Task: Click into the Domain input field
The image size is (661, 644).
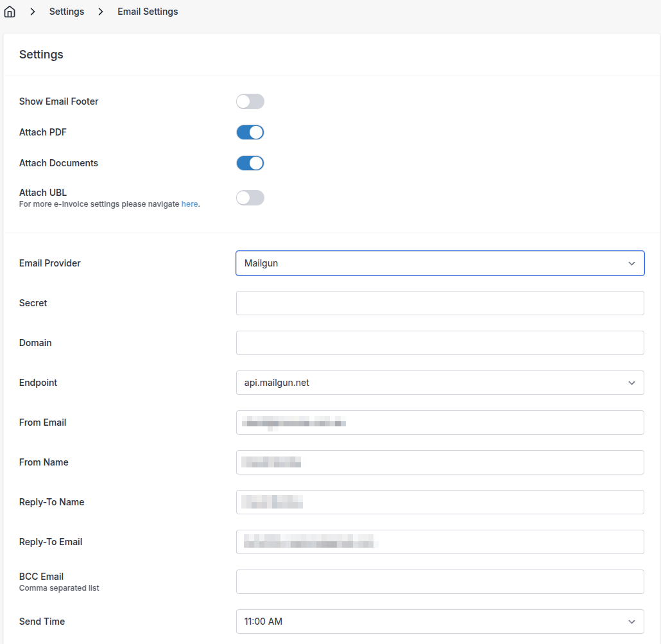Action: click(x=440, y=343)
